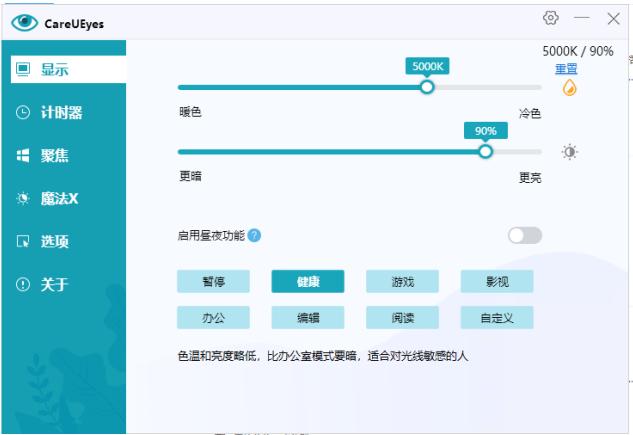Image resolution: width=633 pixels, height=435 pixels.
Task: Click the blue question mark help icon
Action: click(x=254, y=235)
